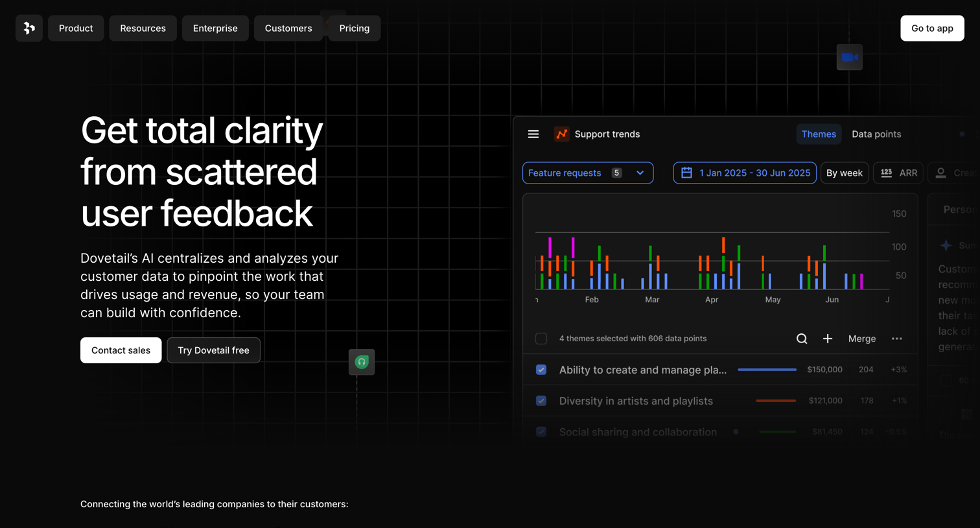Open the hamburger menu in Support trends

(x=533, y=134)
